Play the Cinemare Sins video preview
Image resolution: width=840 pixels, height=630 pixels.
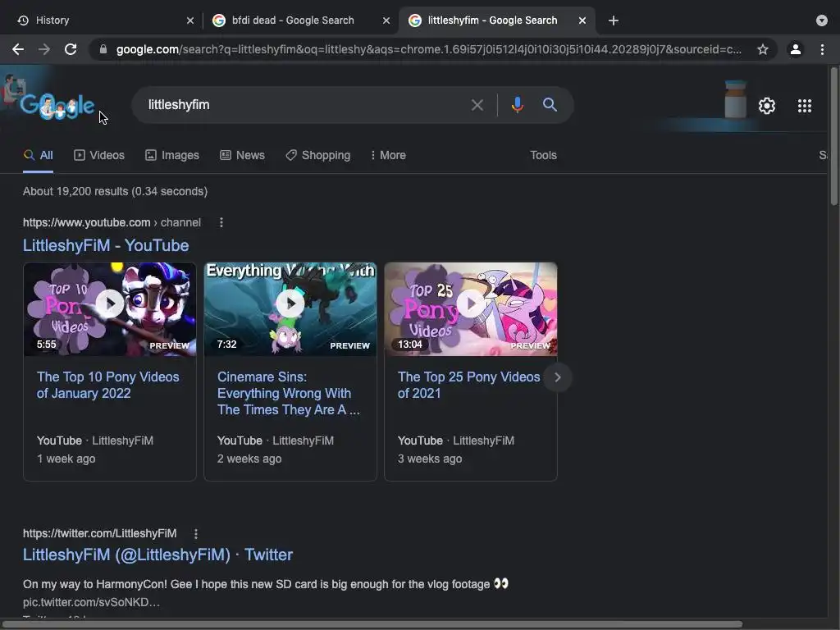pyautogui.click(x=290, y=304)
